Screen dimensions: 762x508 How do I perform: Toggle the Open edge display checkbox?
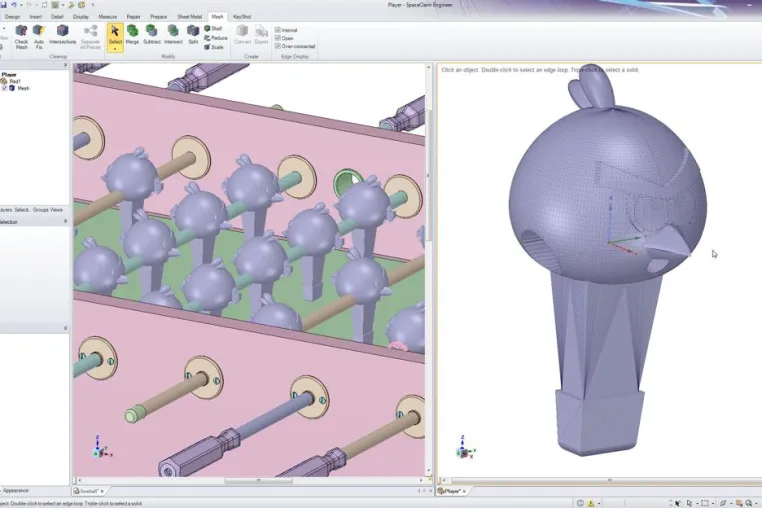pos(277,38)
